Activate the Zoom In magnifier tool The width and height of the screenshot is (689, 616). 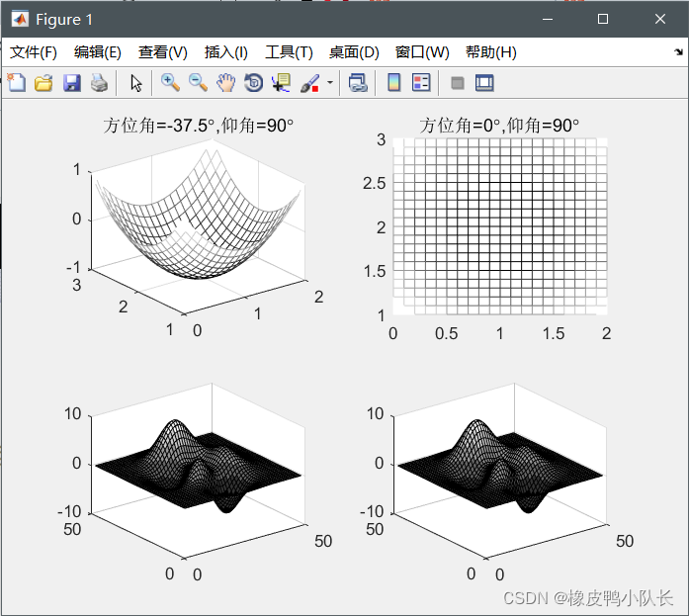[170, 83]
